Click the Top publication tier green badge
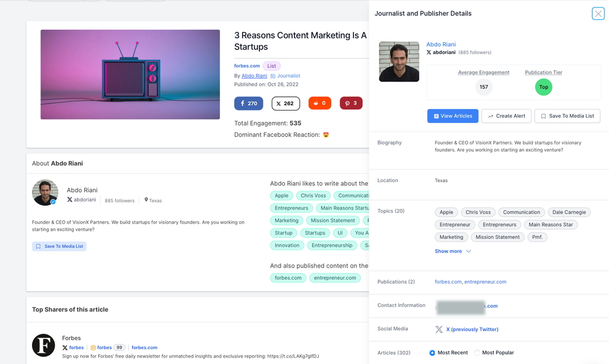Viewport: 609px width, 364px height. 544,87
